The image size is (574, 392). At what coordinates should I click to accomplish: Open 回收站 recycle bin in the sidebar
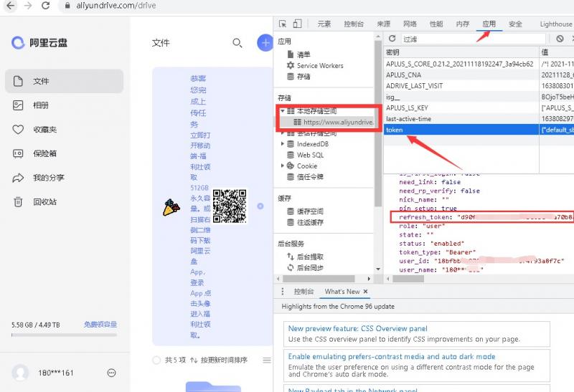tap(64, 202)
